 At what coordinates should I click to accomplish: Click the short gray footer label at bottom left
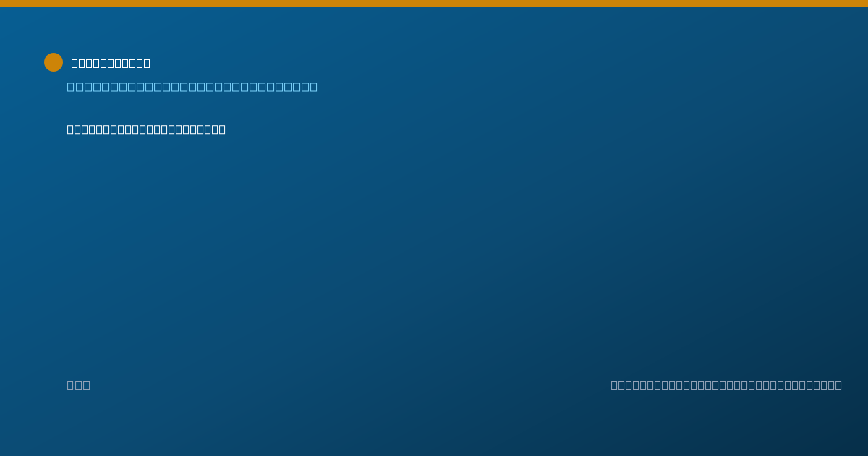(x=79, y=385)
